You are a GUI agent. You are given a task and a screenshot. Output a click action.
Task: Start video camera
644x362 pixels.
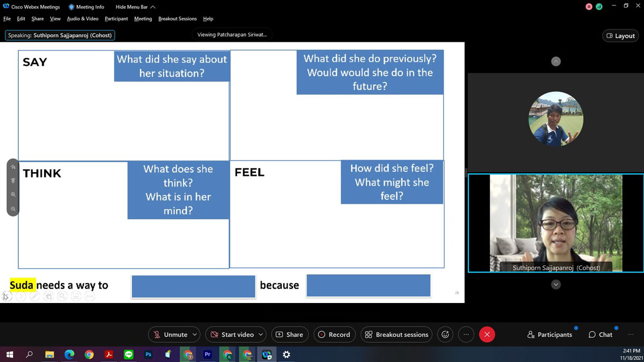[232, 335]
